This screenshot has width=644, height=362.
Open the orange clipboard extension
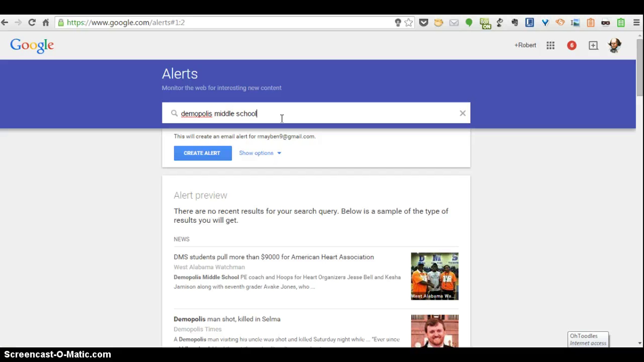(x=591, y=23)
